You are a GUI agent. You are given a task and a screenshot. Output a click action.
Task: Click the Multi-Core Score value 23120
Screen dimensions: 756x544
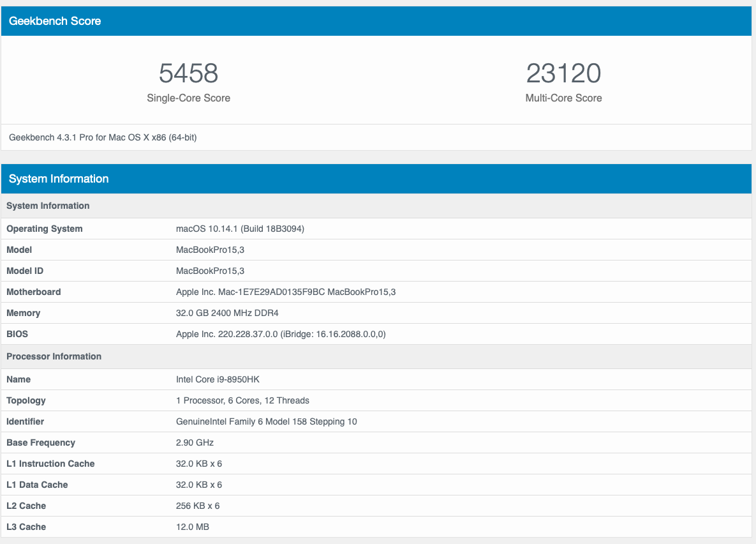(563, 73)
